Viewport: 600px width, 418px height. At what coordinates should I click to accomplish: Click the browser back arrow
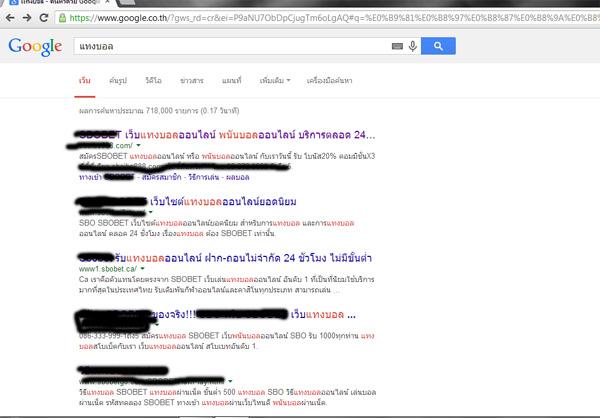tap(10, 18)
